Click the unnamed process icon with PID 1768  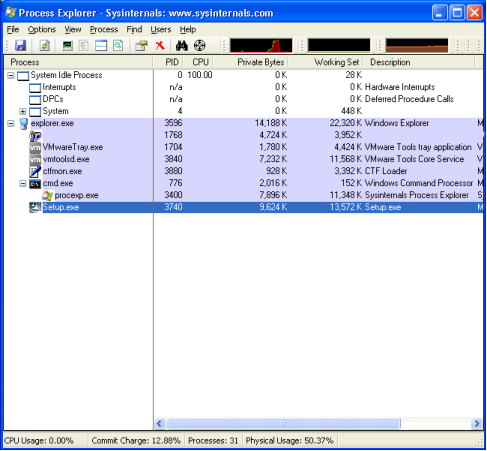tap(35, 135)
